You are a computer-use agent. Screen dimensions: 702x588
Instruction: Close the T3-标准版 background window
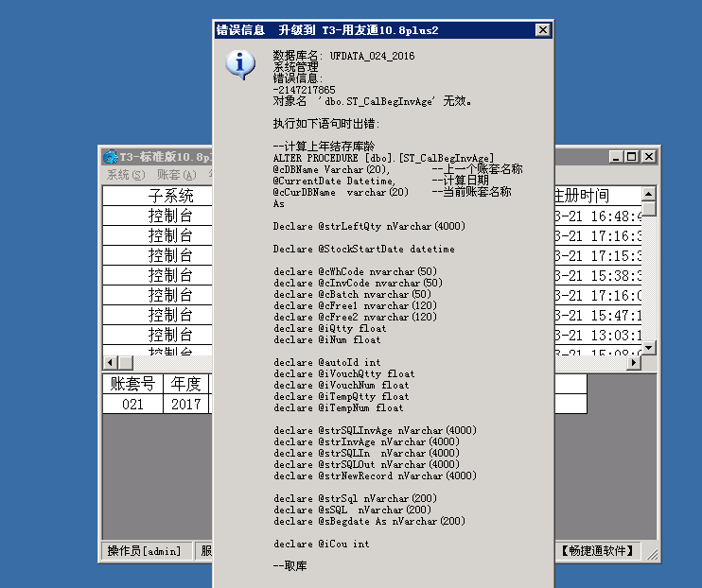click(649, 157)
